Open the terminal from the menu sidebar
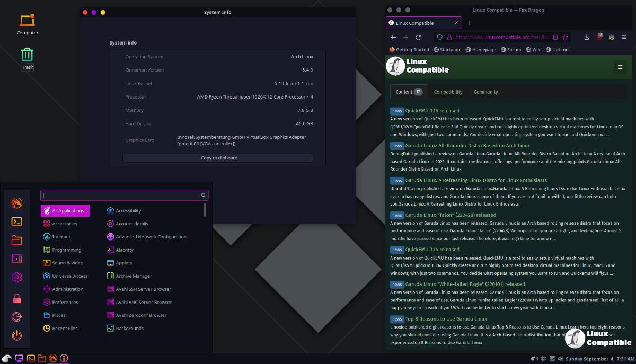 click(16, 221)
